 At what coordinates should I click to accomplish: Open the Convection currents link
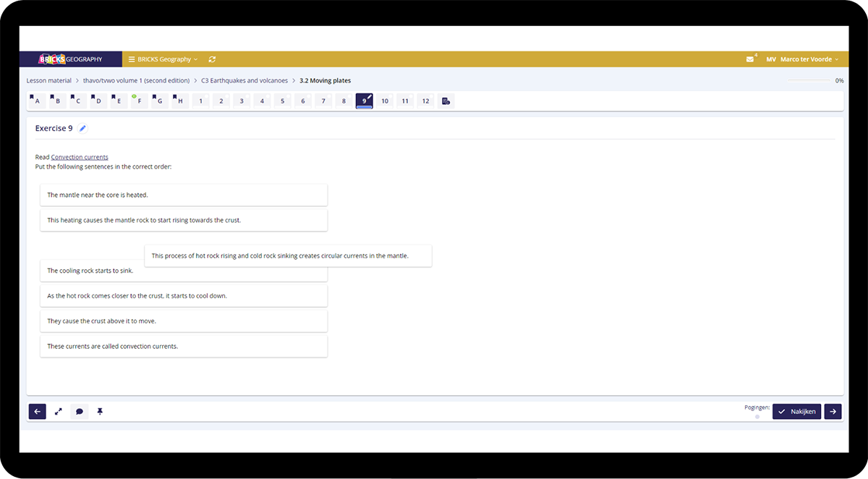click(x=80, y=157)
